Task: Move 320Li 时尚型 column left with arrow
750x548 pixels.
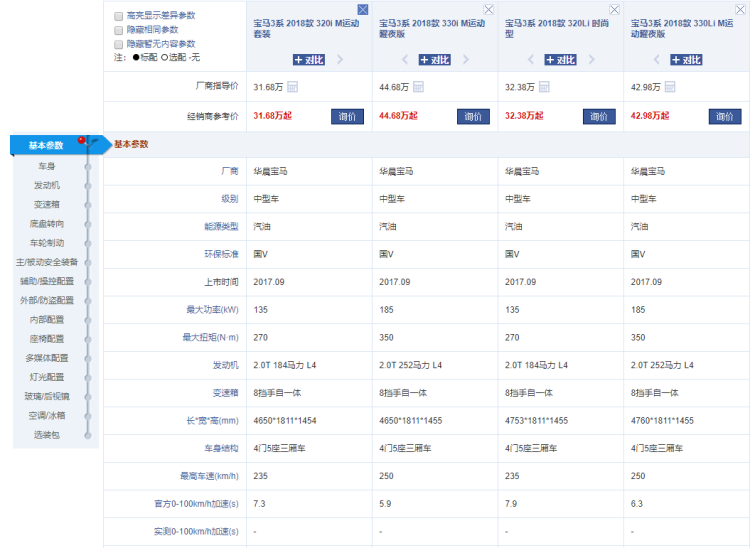Action: [x=531, y=60]
